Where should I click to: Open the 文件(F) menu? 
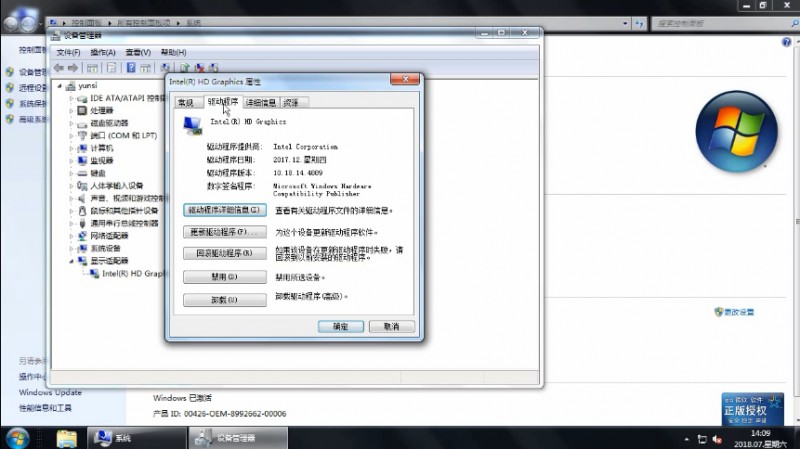68,53
